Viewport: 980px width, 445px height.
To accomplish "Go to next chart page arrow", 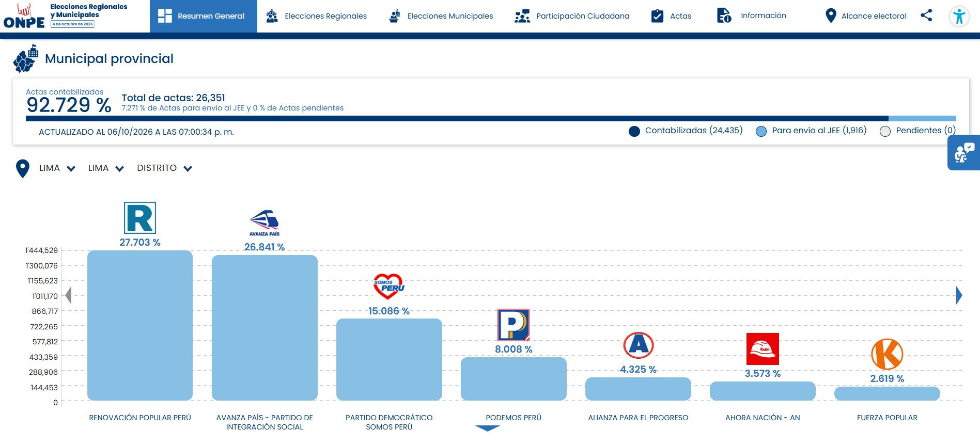I will pyautogui.click(x=959, y=295).
